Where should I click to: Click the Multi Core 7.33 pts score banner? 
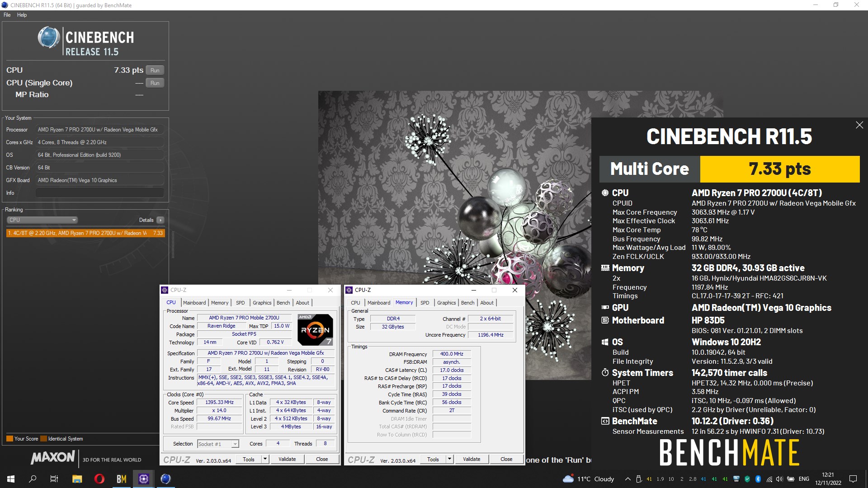[x=729, y=169]
